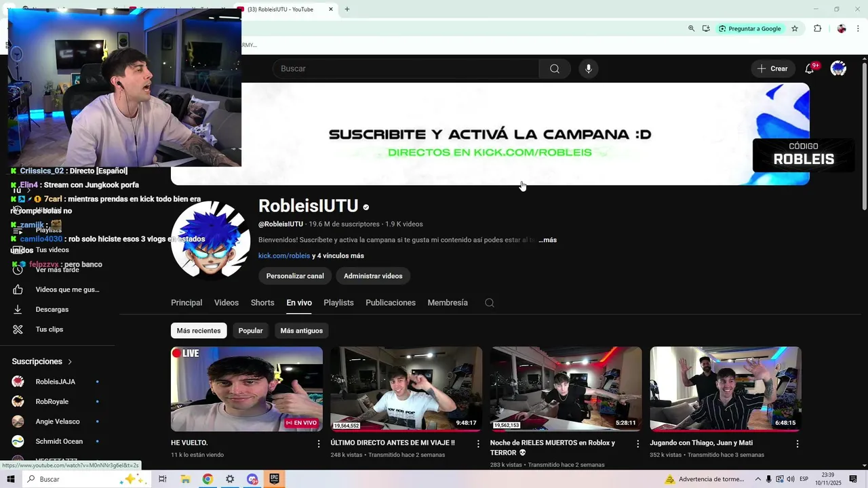Open Chrome zoom magnifier in address bar
Screen dimensions: 868x488
click(x=692, y=28)
